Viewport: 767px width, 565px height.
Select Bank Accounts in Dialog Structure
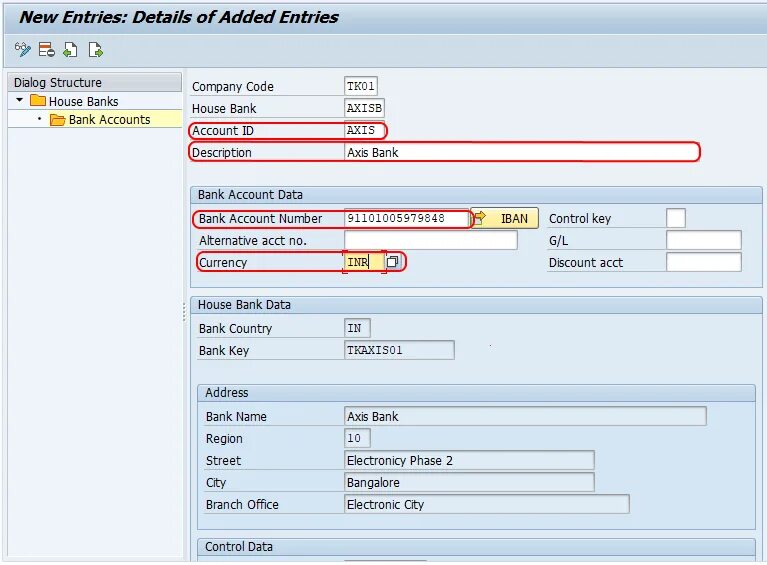pyautogui.click(x=110, y=119)
